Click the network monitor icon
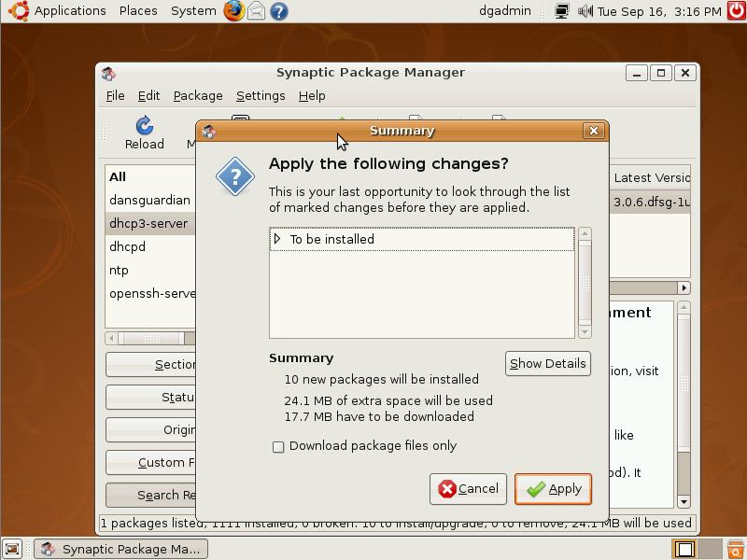Screen dimensions: 747x560 click(562, 11)
